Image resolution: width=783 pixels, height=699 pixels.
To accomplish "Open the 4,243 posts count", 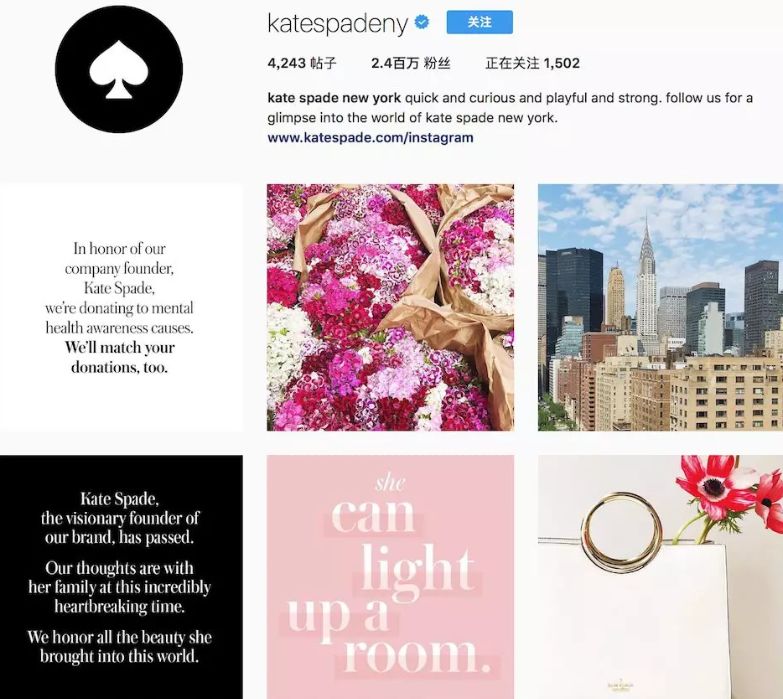I will click(302, 63).
